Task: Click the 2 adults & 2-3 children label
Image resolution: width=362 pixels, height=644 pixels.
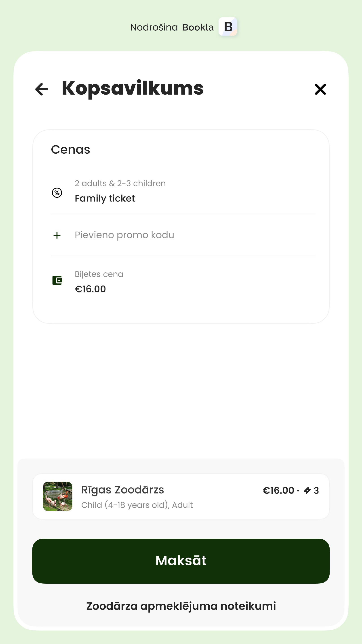Action: (x=120, y=183)
